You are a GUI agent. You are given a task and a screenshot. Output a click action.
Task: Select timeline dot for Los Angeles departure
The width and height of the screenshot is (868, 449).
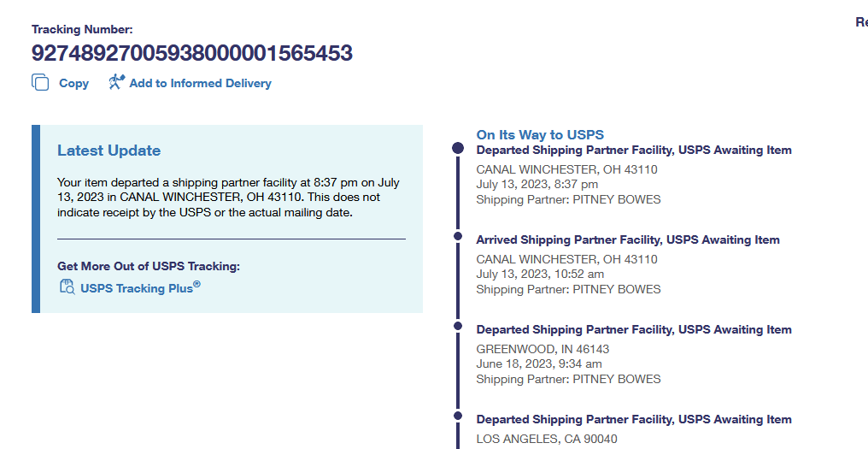point(458,416)
